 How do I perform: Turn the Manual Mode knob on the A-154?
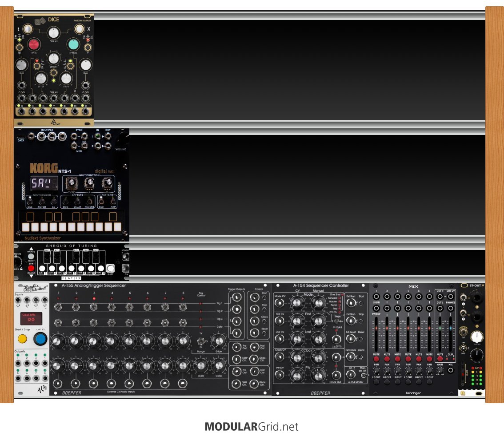[x=318, y=303]
